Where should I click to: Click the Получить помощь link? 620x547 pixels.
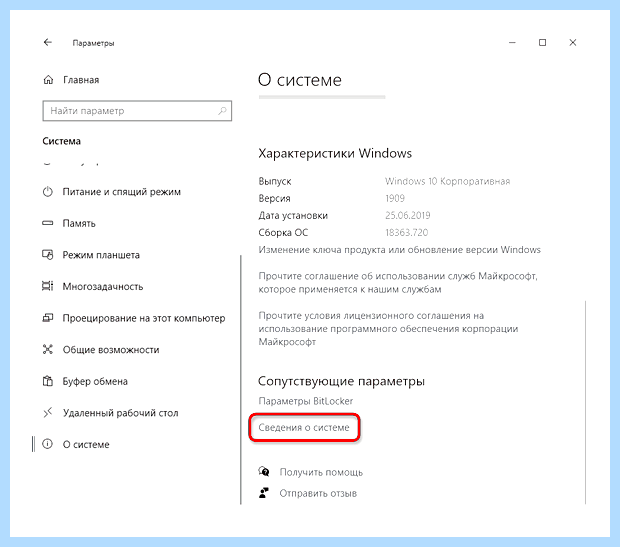(x=321, y=472)
